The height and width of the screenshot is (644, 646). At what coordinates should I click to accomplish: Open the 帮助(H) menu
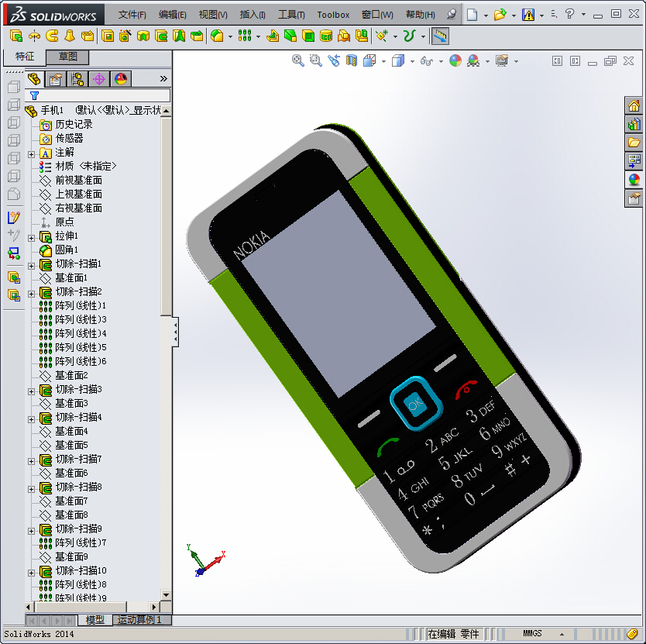coord(421,15)
